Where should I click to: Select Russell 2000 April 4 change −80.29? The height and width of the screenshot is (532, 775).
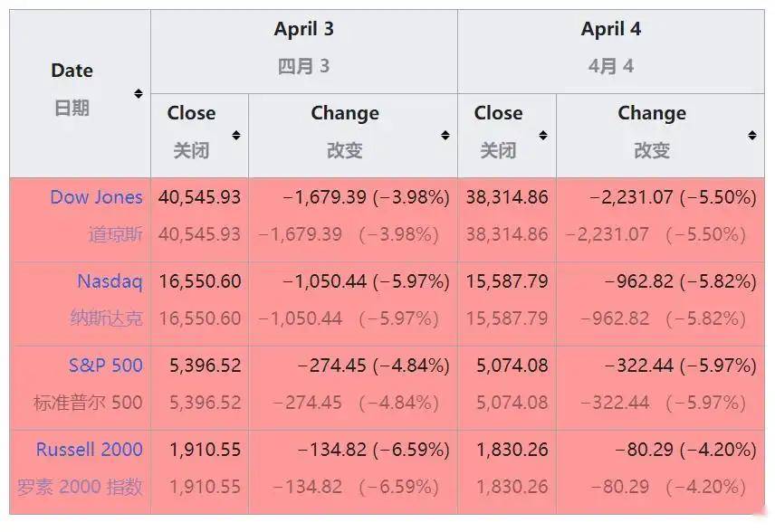tap(644, 450)
